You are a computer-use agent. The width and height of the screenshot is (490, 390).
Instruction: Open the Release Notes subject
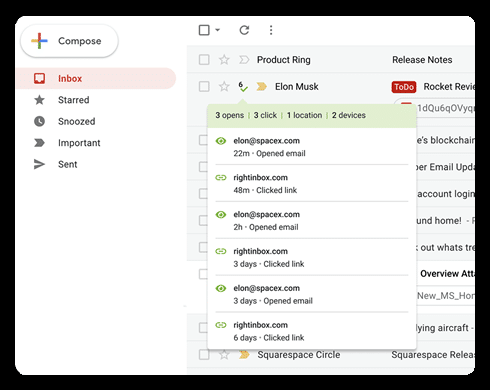tap(422, 60)
